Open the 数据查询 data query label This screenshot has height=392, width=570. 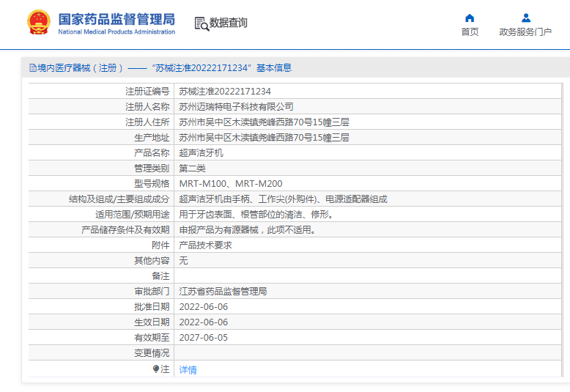pos(229,23)
